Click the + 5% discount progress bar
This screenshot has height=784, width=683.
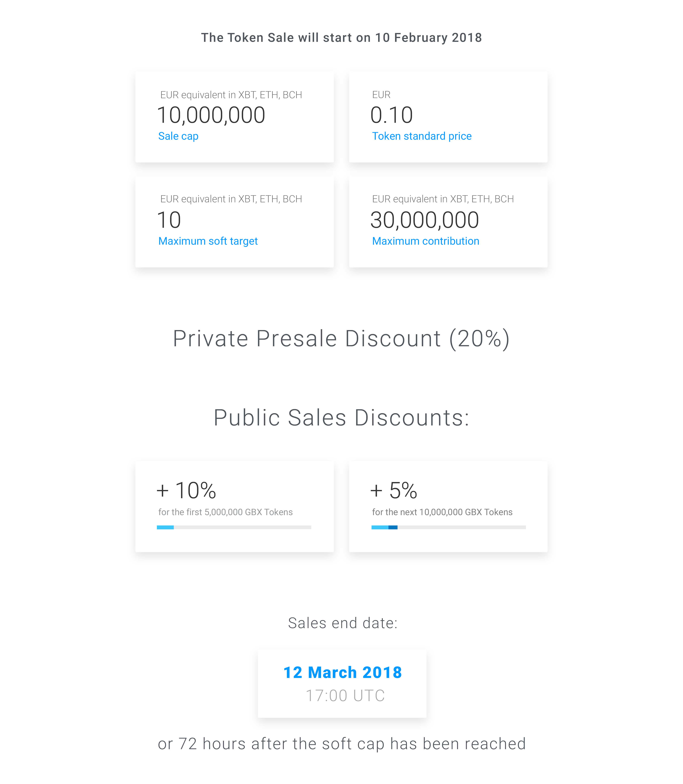[449, 527]
